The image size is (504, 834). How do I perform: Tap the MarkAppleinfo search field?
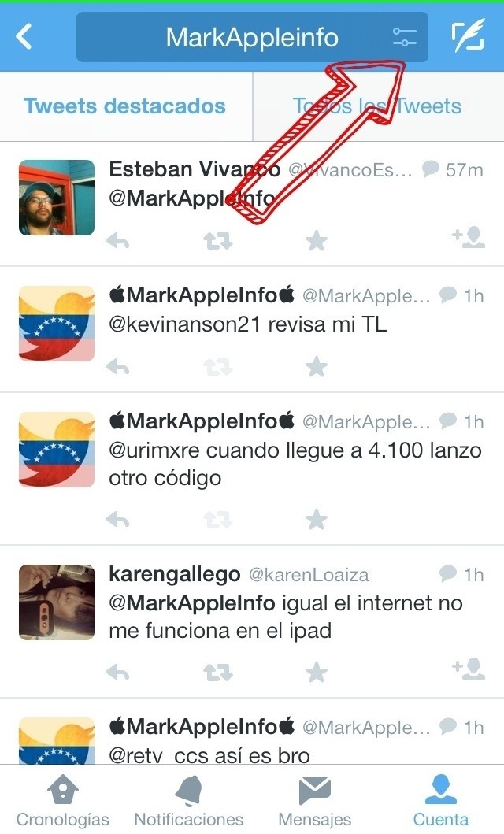pyautogui.click(x=252, y=37)
